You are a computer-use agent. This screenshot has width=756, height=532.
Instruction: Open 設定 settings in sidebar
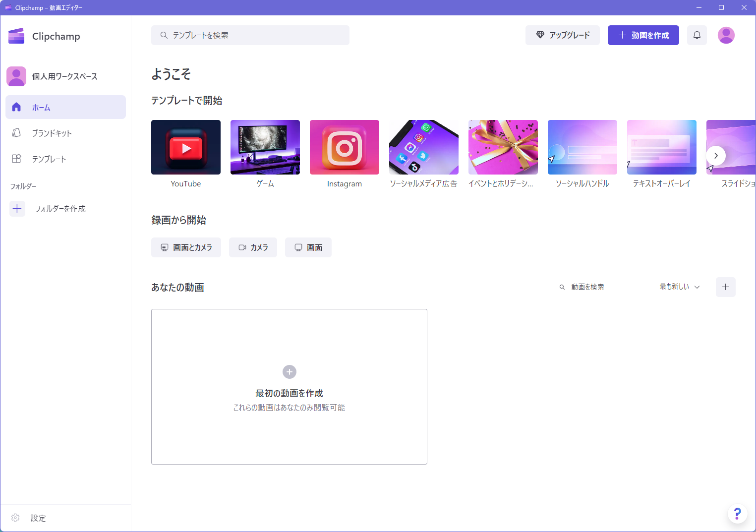65,518
